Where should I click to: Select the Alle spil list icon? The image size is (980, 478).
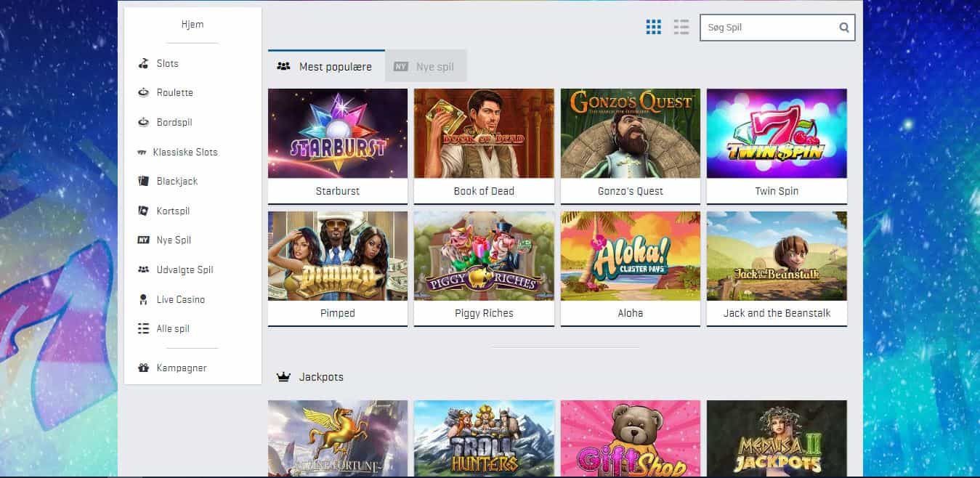[x=143, y=329]
